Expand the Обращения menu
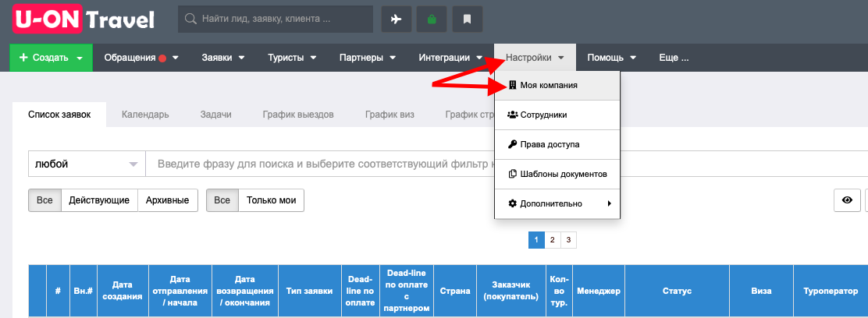This screenshot has height=318, width=868. [x=141, y=58]
